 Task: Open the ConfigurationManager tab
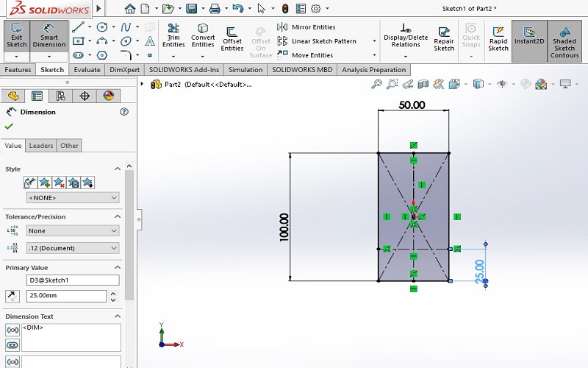61,96
